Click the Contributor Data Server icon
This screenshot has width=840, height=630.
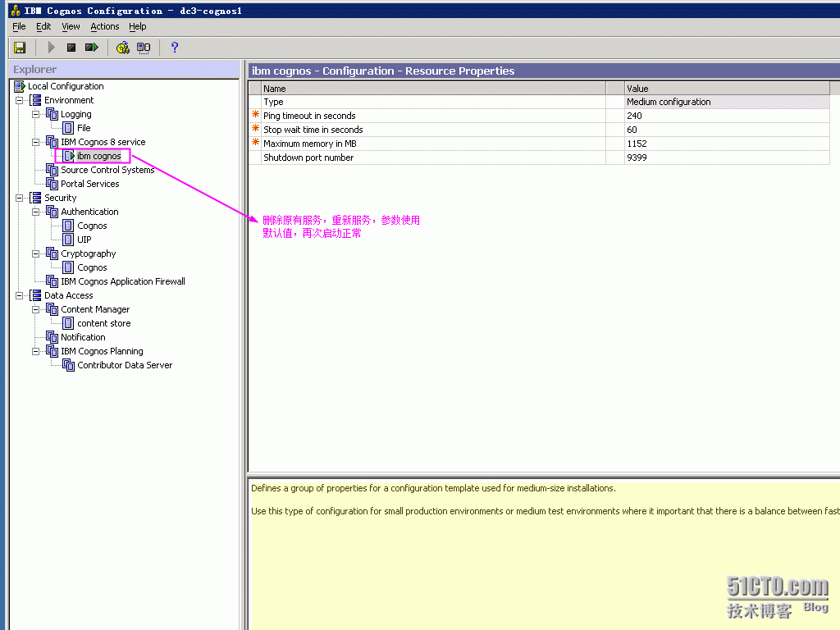[69, 365]
